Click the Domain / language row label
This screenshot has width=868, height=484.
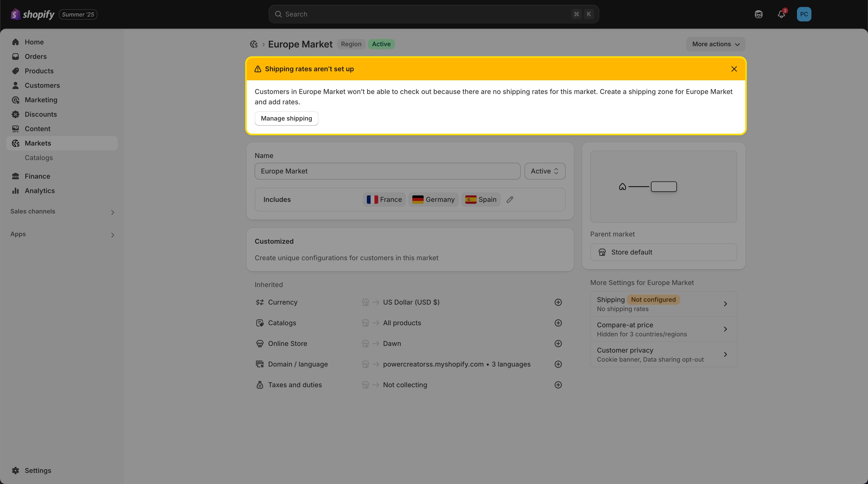point(298,364)
